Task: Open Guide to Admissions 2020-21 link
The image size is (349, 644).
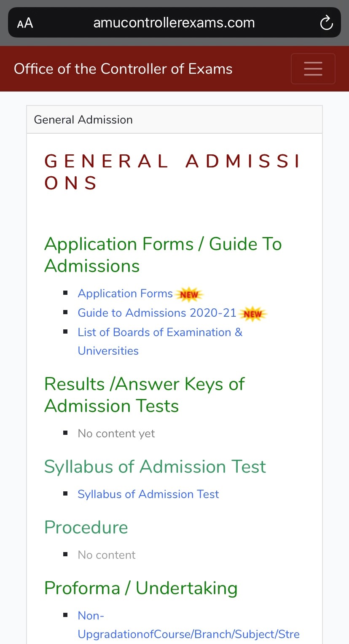Action: point(157,313)
